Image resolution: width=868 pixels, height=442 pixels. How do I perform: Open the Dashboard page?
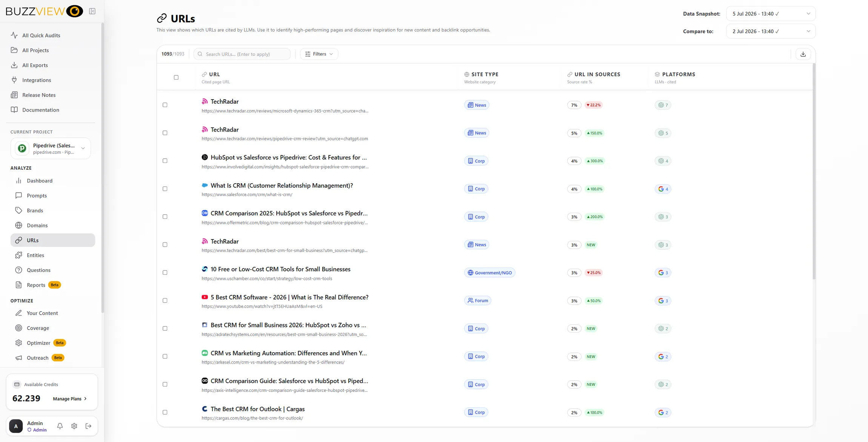pyautogui.click(x=53, y=181)
